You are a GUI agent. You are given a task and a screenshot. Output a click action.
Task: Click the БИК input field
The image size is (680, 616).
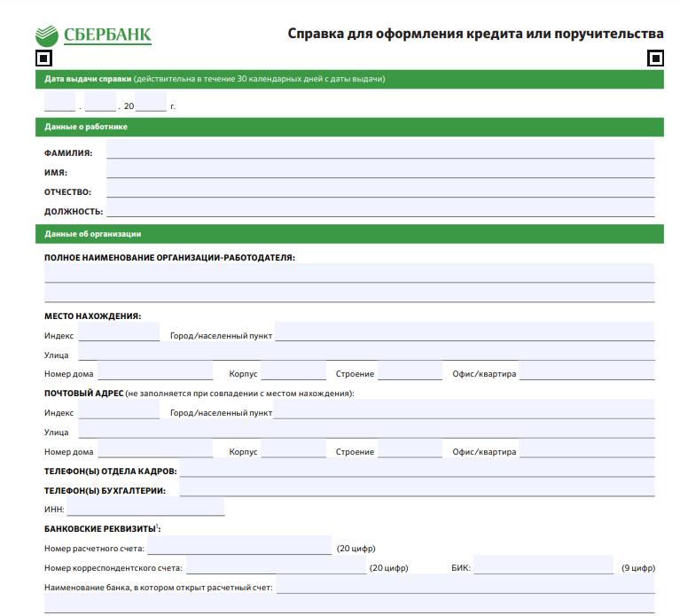tap(543, 565)
